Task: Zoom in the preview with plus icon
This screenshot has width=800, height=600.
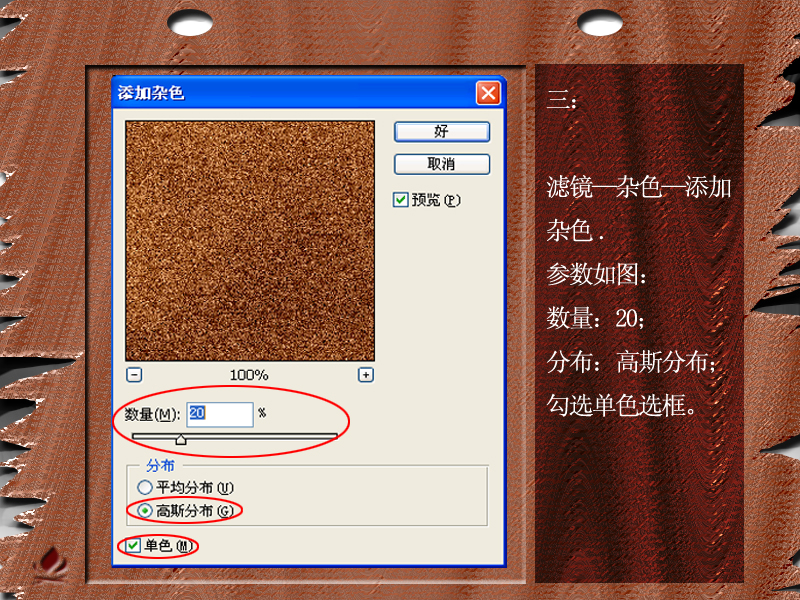Action: coord(365,375)
